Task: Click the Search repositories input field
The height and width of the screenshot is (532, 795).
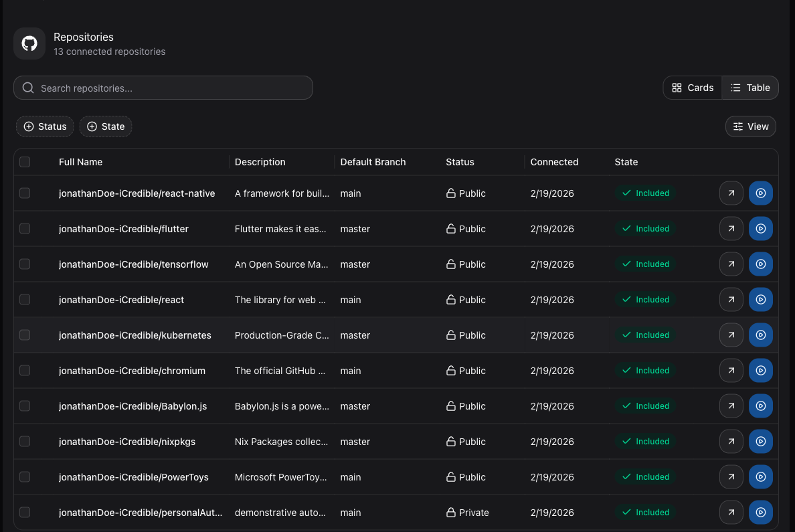Action: click(163, 88)
